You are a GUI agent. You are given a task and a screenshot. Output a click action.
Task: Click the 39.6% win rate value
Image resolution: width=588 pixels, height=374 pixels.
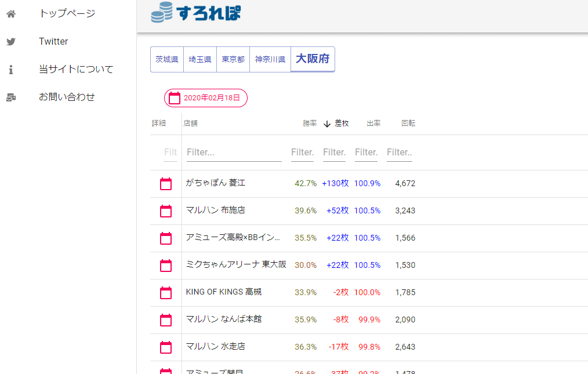[x=306, y=211]
